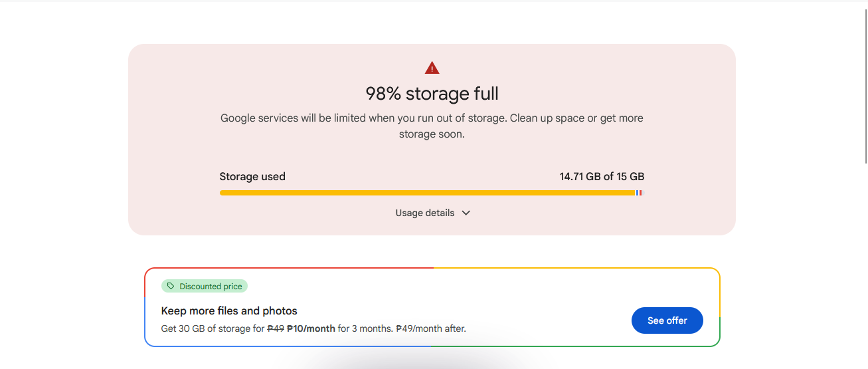
Task: Click the Storage used label
Action: [252, 177]
